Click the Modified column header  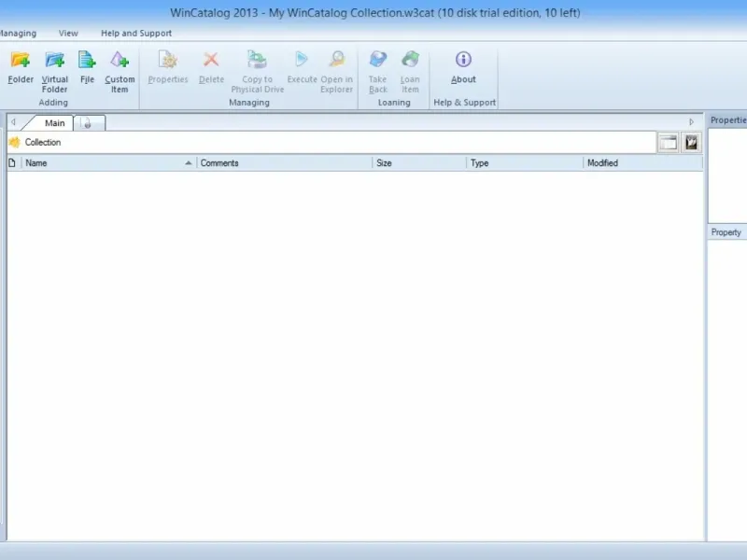tap(642, 162)
